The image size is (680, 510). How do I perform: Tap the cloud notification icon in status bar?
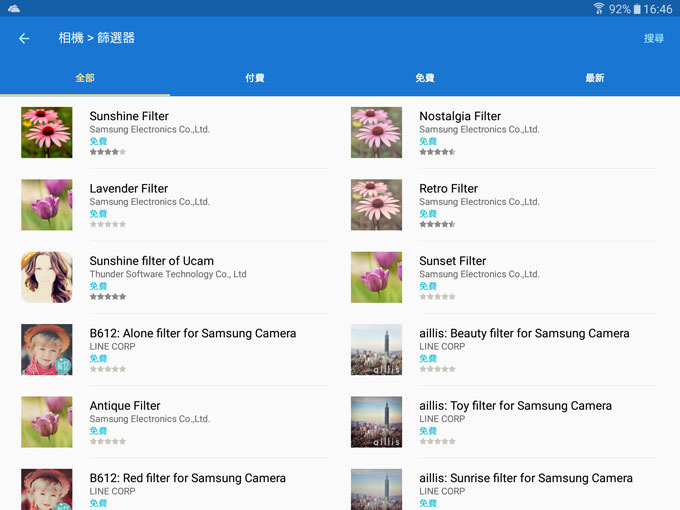point(14,8)
